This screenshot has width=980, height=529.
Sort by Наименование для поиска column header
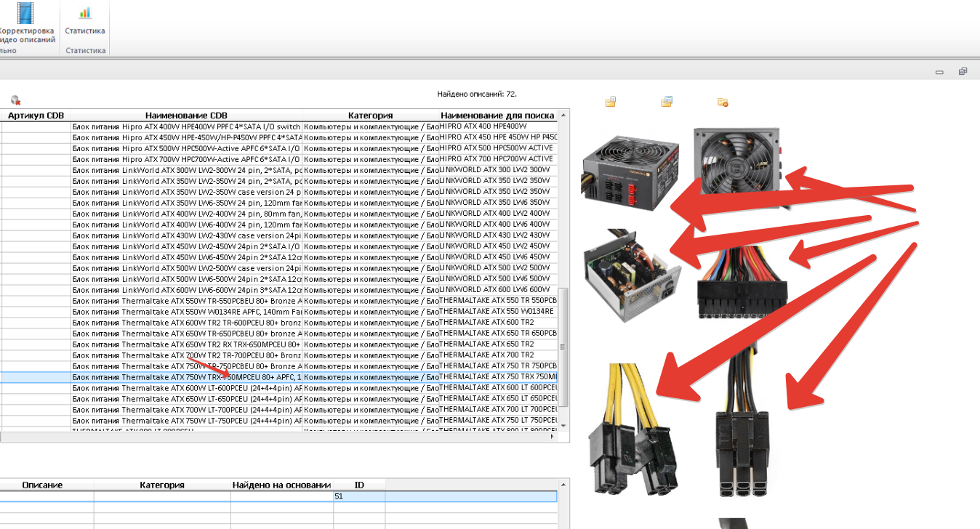click(x=497, y=116)
